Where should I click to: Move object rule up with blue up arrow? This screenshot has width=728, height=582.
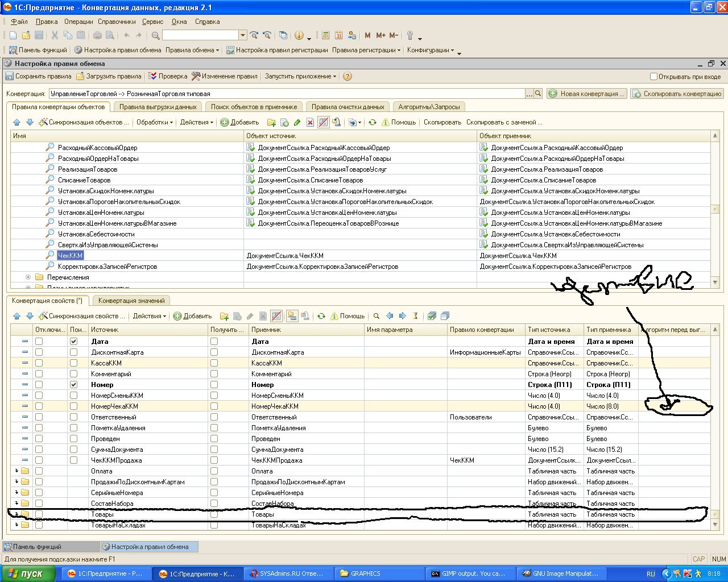pos(16,122)
